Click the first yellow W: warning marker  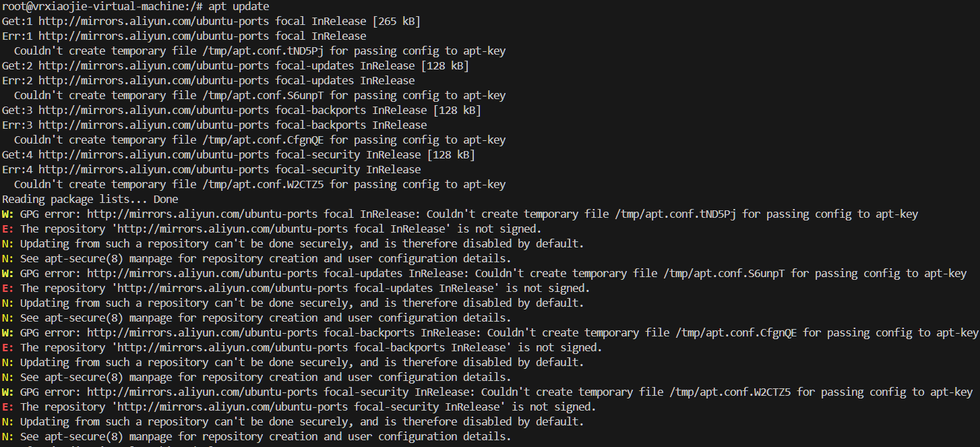[7, 214]
